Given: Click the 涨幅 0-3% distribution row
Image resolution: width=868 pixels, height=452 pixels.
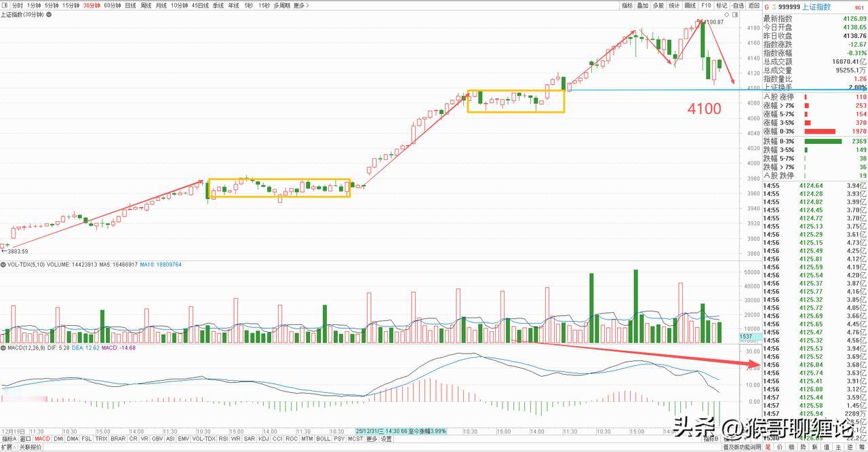Looking at the screenshot, I should 815,131.
